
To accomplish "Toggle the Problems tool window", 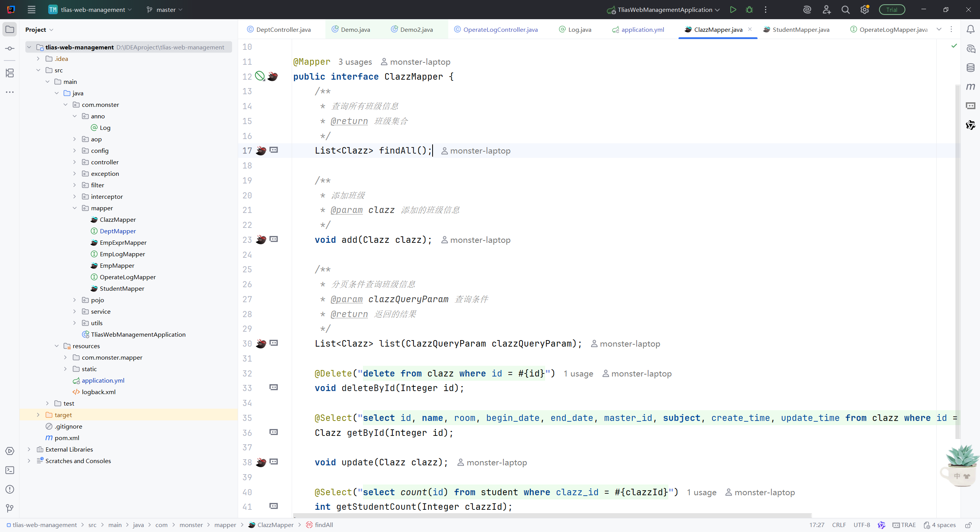I will click(x=10, y=489).
